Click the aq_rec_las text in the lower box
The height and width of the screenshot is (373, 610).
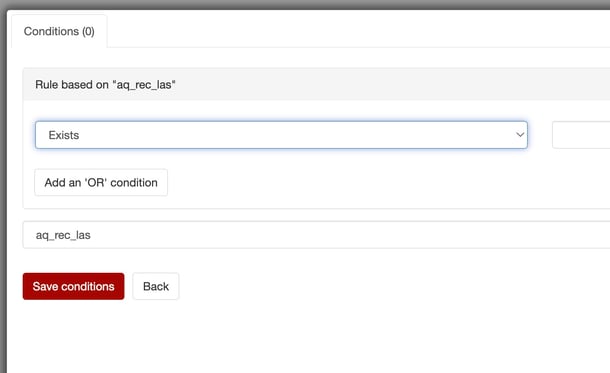tap(63, 235)
